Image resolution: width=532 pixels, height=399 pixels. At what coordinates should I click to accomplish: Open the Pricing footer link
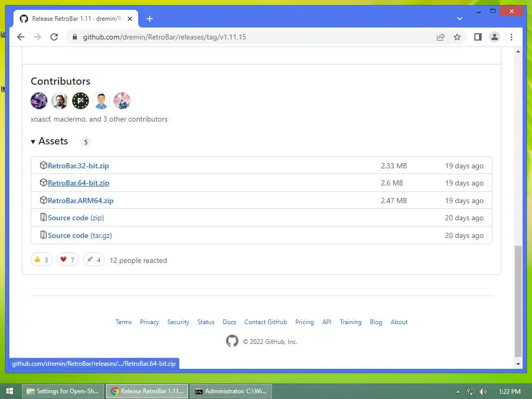(x=304, y=322)
